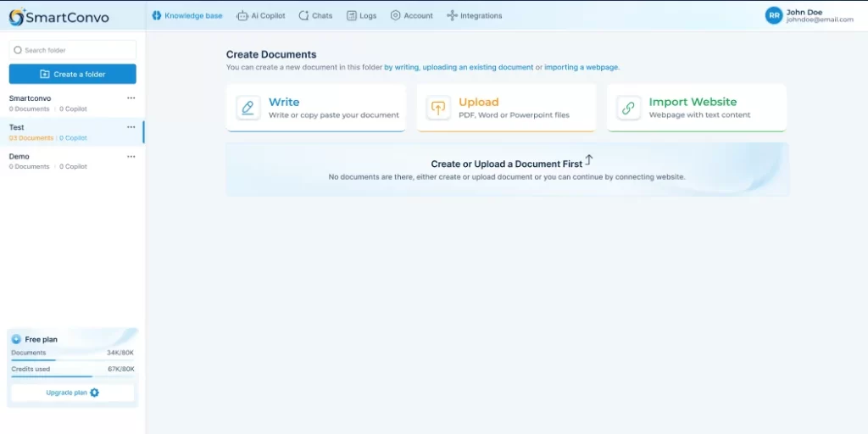The height and width of the screenshot is (434, 868).
Task: Click the 67K/80K credits value
Action: (x=120, y=369)
